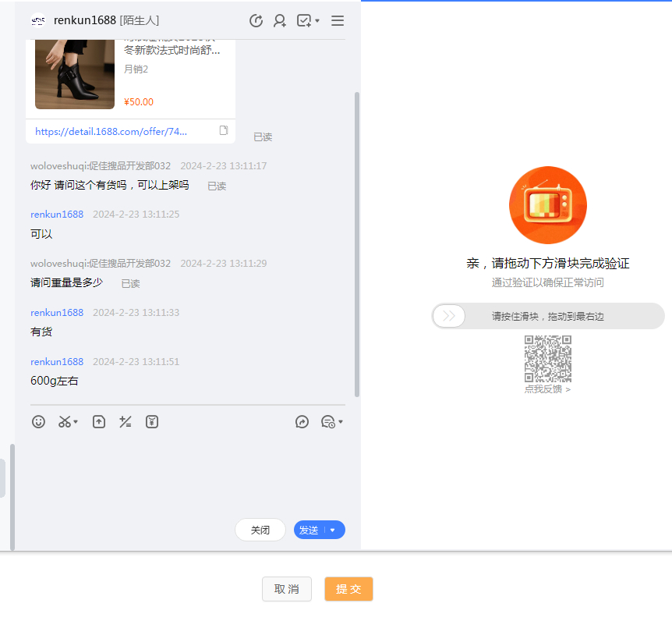
Task: Open the detail.1688.com product link
Action: tap(111, 132)
